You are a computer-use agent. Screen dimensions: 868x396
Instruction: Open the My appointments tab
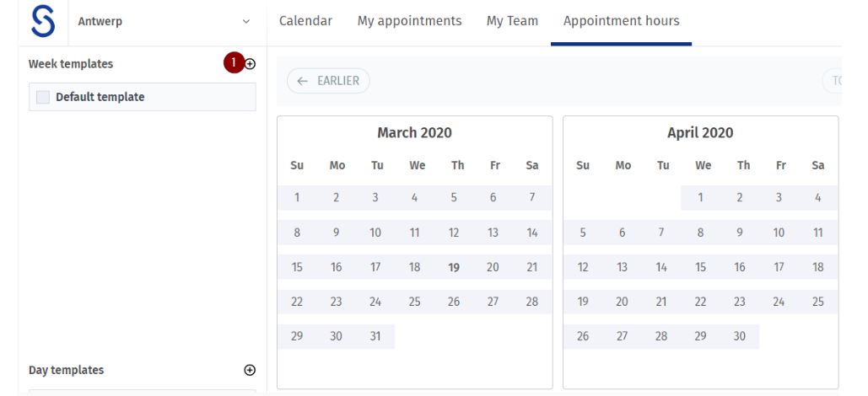(409, 21)
